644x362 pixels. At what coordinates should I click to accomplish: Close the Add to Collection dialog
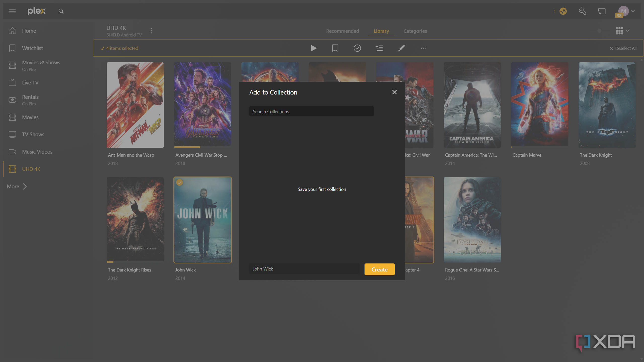point(394,92)
